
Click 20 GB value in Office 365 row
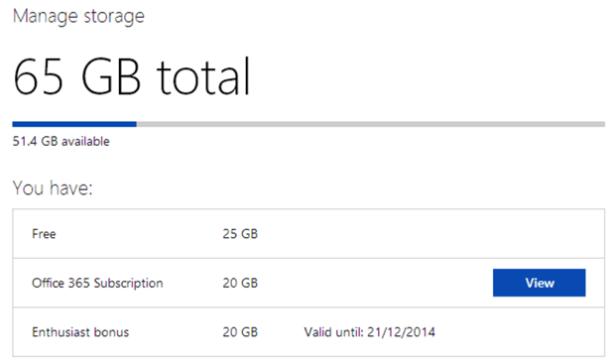point(240,283)
